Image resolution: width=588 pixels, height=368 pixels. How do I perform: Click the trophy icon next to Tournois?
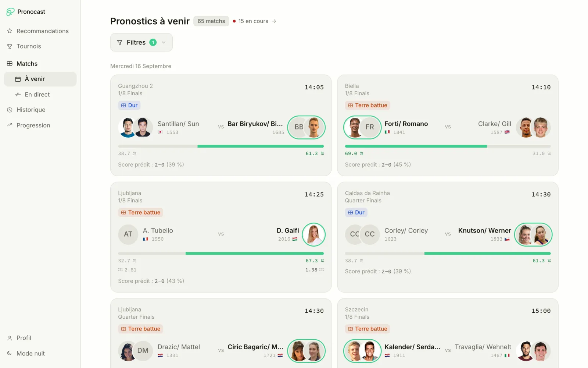click(x=10, y=46)
